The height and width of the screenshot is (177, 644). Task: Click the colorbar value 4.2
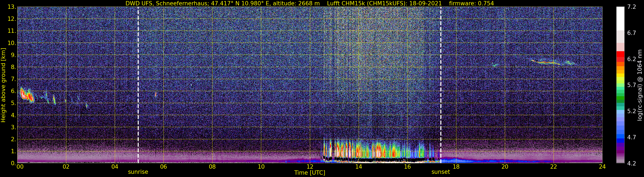[632, 163]
